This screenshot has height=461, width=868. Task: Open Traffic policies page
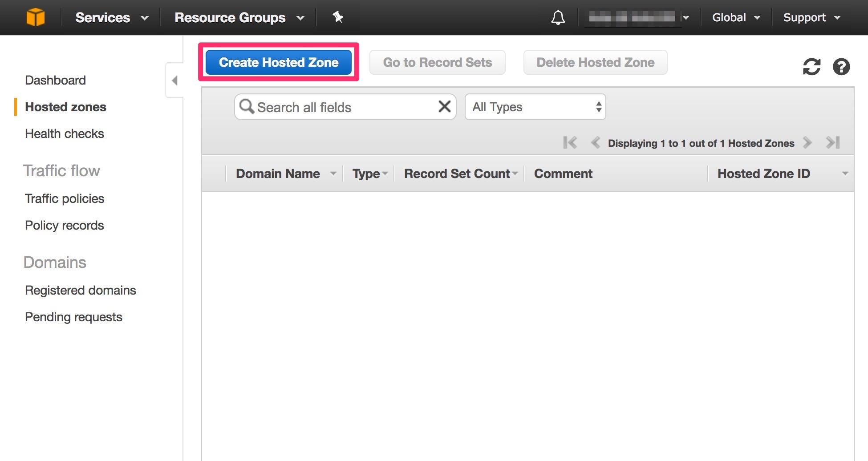[65, 198]
